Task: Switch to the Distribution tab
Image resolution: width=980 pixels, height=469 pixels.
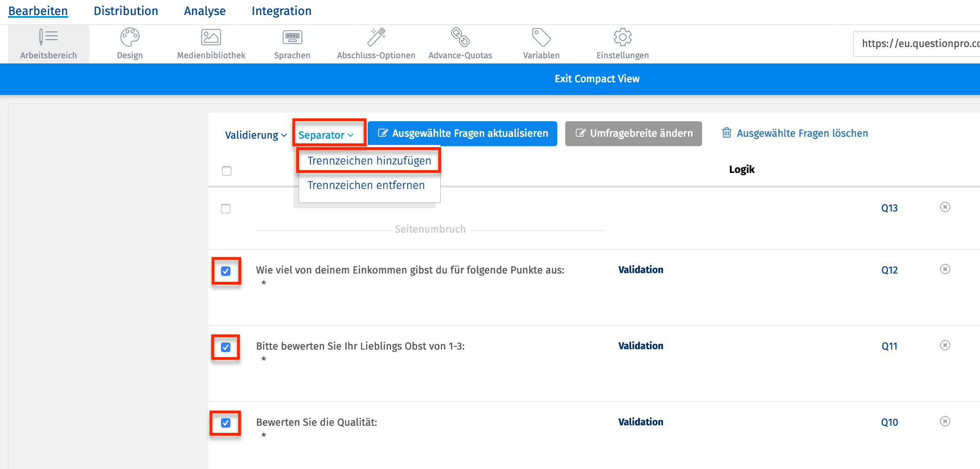Action: coord(126,11)
